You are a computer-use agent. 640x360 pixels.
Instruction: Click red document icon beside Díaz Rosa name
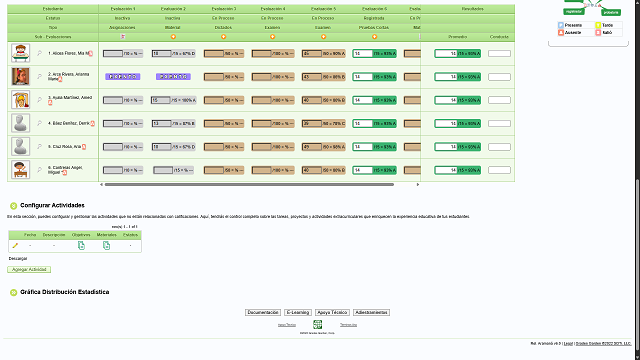[84, 147]
